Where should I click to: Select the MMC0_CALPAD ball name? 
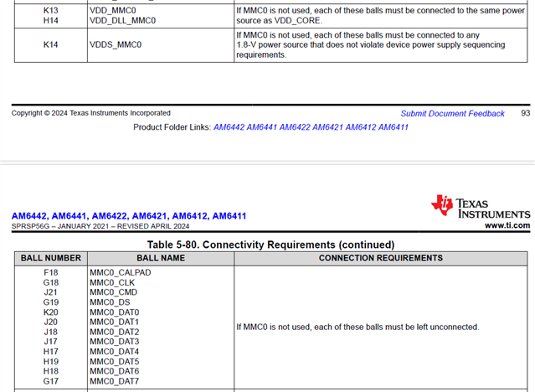pos(121,273)
